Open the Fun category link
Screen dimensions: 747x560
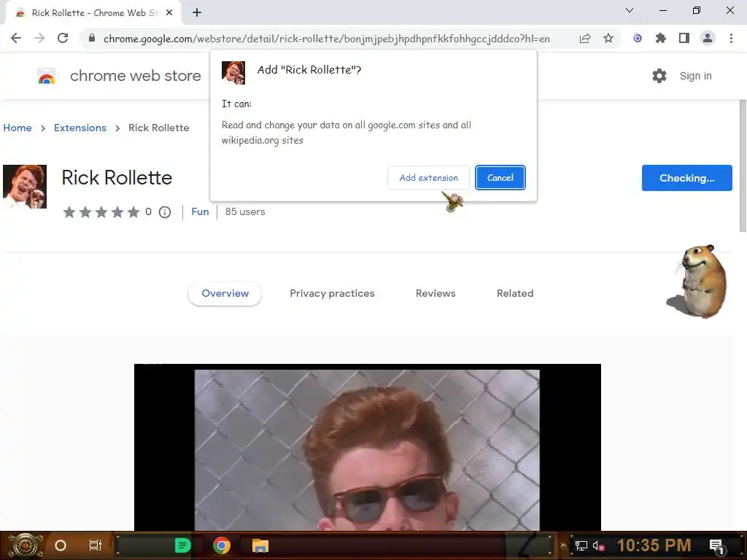[200, 211]
